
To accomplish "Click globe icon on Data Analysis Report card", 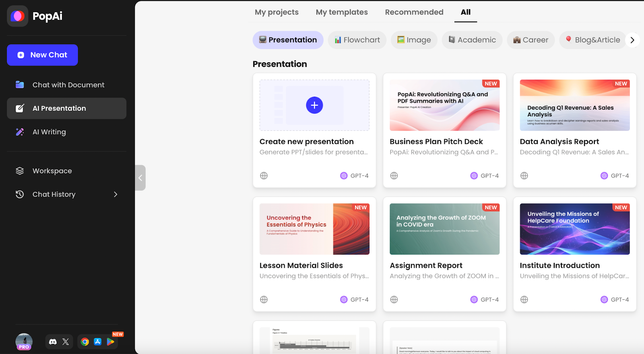I will pos(524,176).
